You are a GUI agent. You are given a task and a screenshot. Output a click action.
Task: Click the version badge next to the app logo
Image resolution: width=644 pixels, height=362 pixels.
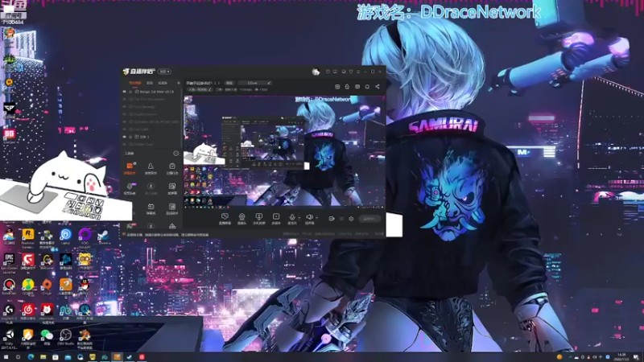[x=165, y=72]
